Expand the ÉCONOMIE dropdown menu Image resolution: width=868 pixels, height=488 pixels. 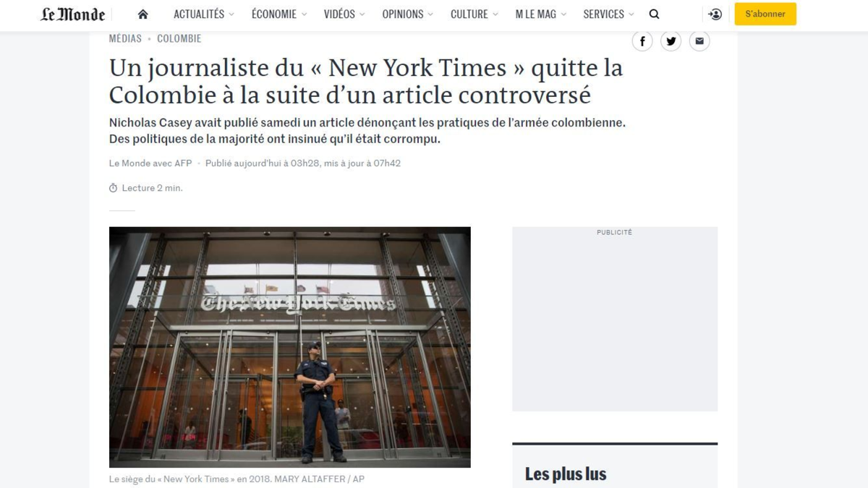click(x=279, y=14)
